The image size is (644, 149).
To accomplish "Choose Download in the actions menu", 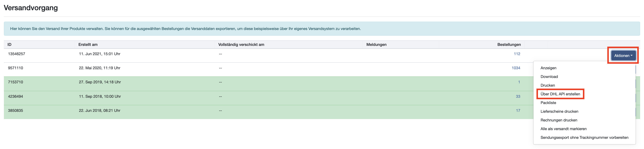I will [x=549, y=77].
